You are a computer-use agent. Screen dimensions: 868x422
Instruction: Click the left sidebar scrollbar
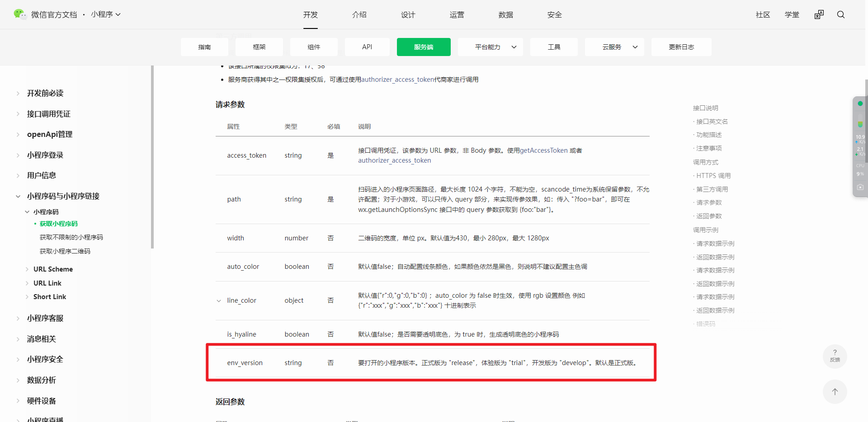point(152,157)
